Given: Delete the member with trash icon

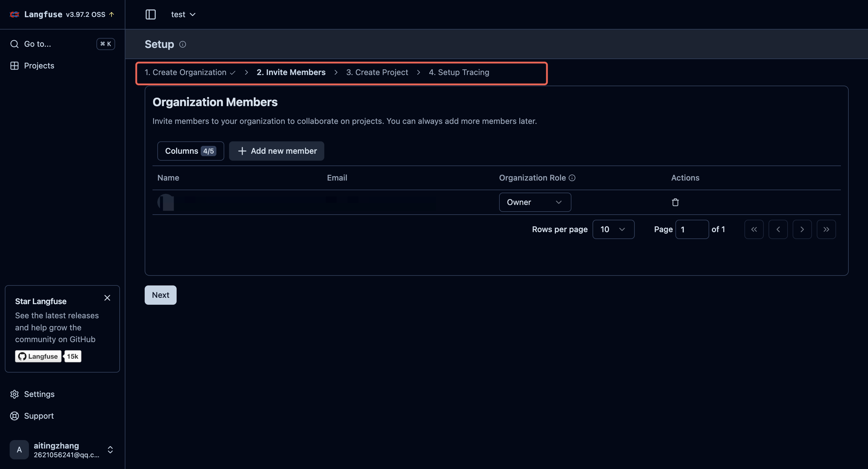Looking at the screenshot, I should (x=675, y=202).
